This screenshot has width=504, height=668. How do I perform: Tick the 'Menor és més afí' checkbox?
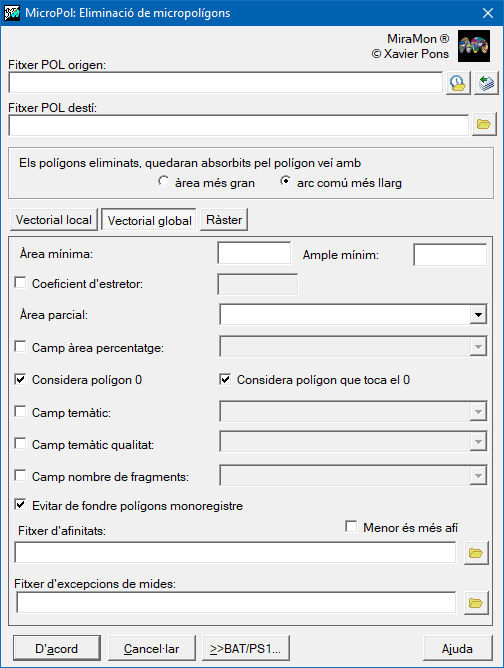(351, 527)
